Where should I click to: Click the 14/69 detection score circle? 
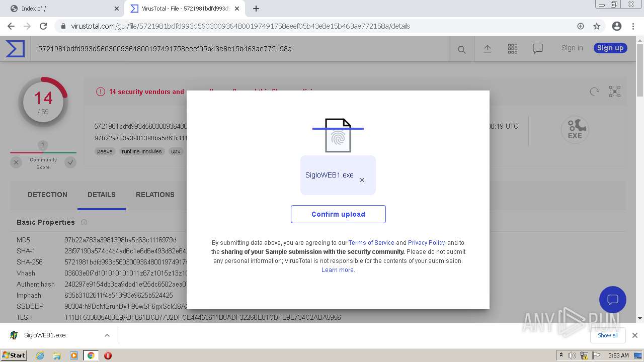pos(43,102)
